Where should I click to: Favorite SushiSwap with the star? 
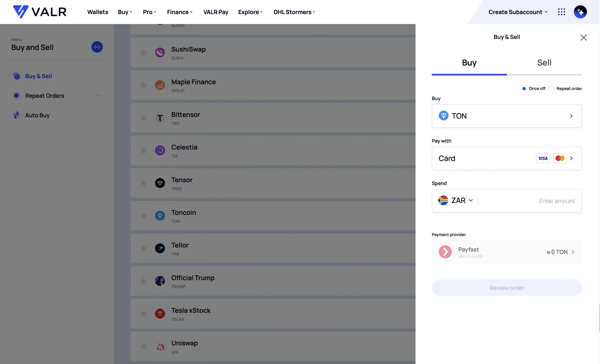point(144,52)
